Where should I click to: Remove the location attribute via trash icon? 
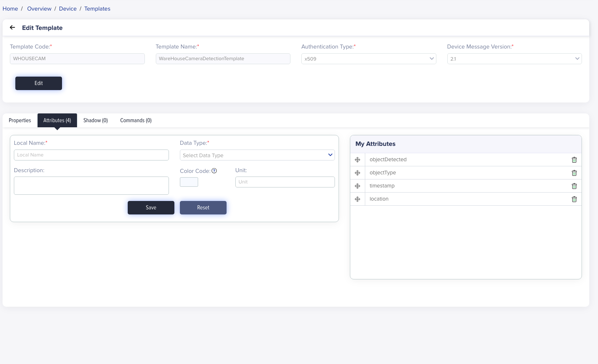[x=574, y=199]
